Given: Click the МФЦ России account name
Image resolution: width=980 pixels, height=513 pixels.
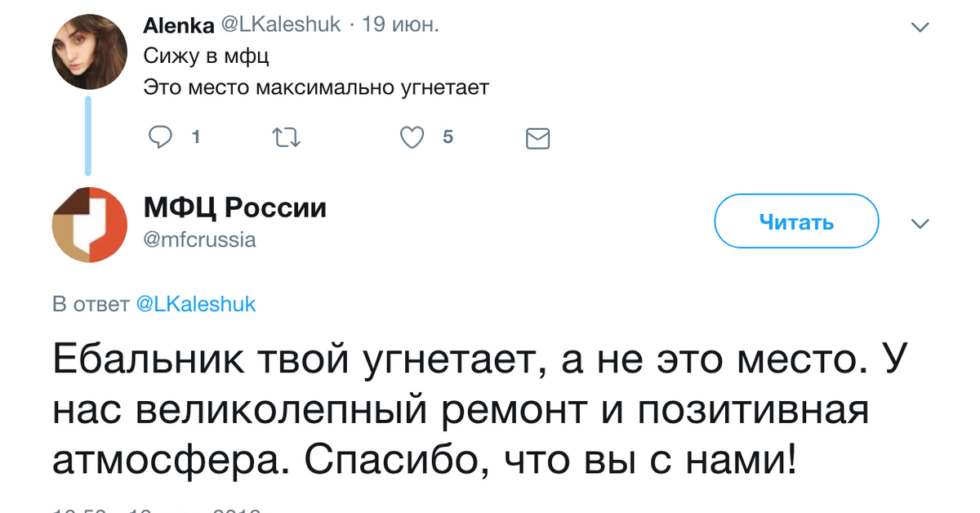Looking at the screenshot, I should 234,208.
